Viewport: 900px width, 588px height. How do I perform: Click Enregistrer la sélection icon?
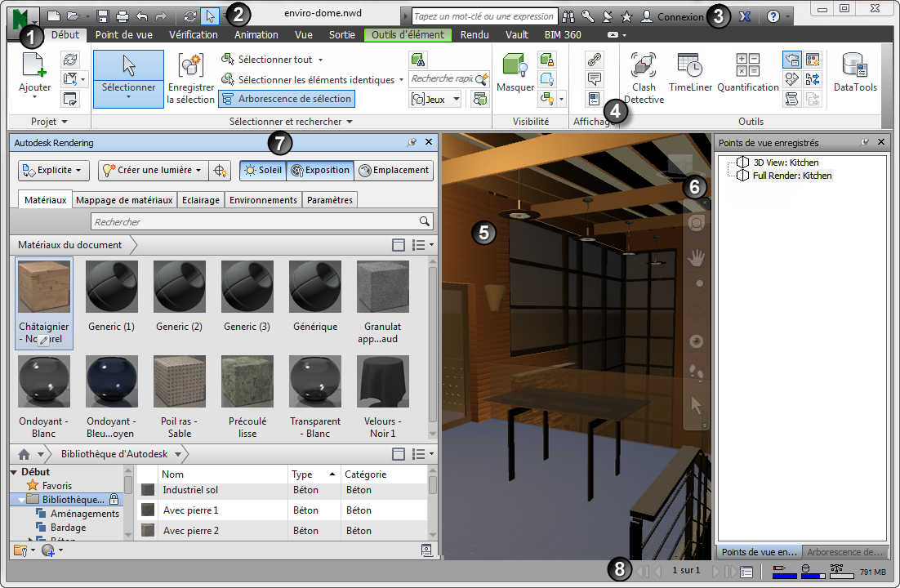(x=190, y=65)
